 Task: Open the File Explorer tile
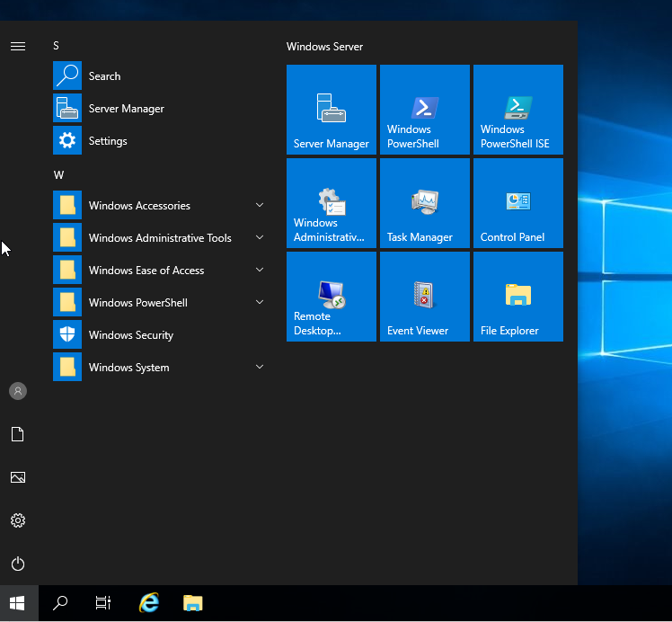[x=518, y=297]
